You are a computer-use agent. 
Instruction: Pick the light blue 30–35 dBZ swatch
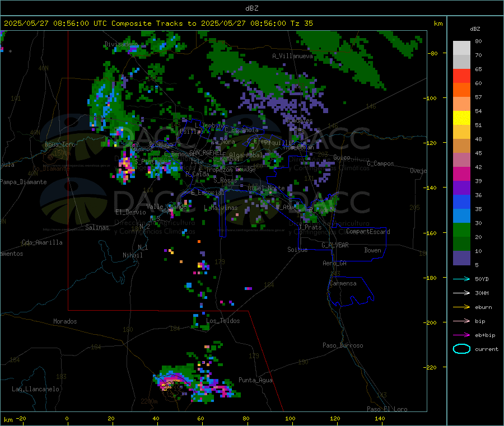pyautogui.click(x=461, y=216)
